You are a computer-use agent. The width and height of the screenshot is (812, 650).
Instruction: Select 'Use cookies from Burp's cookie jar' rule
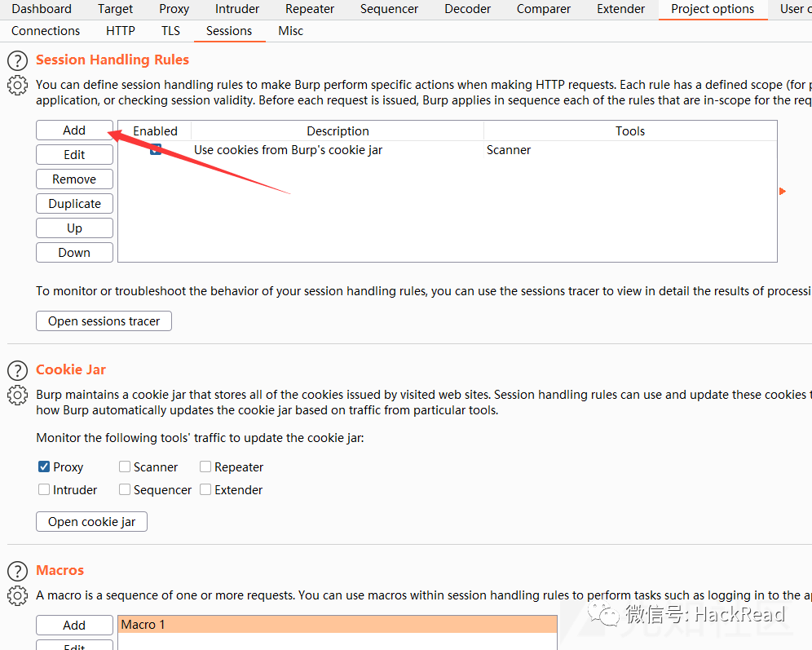(288, 150)
